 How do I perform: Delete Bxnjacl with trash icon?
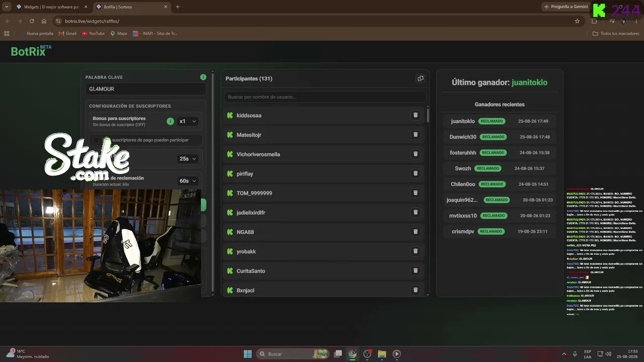click(x=416, y=290)
